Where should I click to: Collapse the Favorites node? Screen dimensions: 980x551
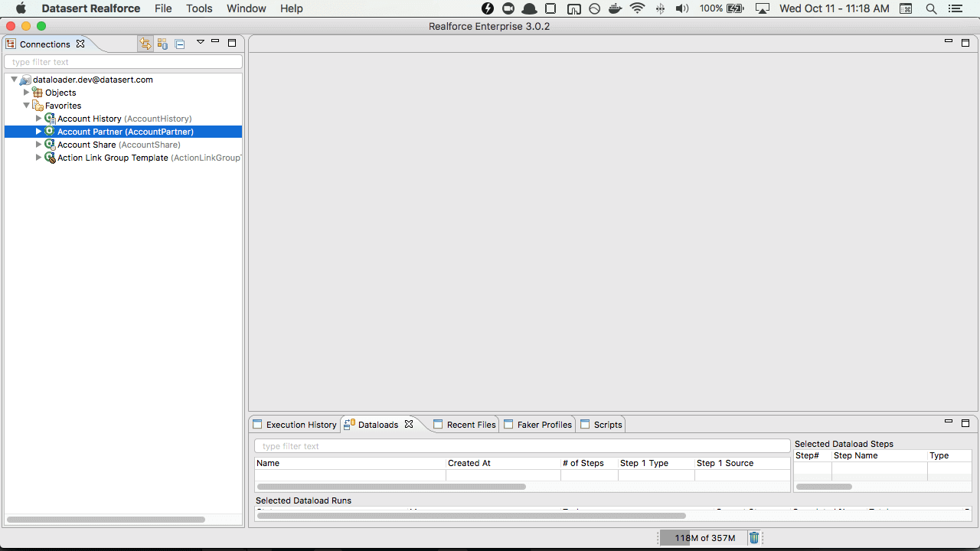pos(26,106)
